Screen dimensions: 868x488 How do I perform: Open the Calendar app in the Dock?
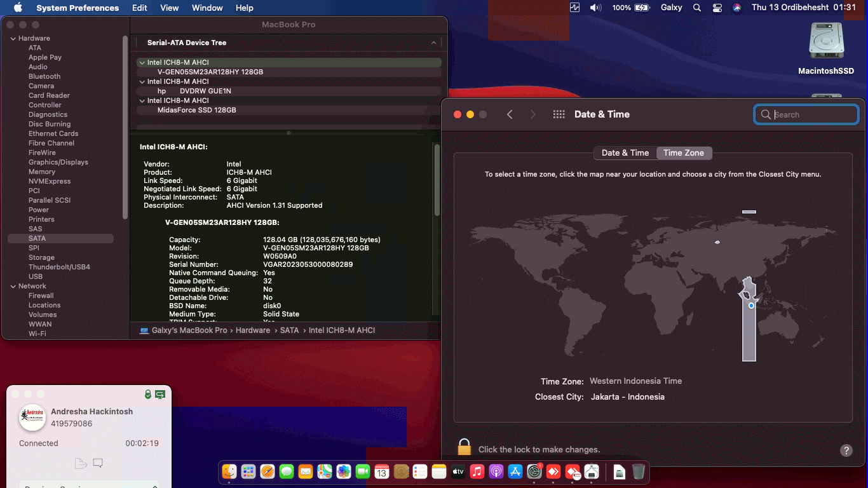click(382, 471)
